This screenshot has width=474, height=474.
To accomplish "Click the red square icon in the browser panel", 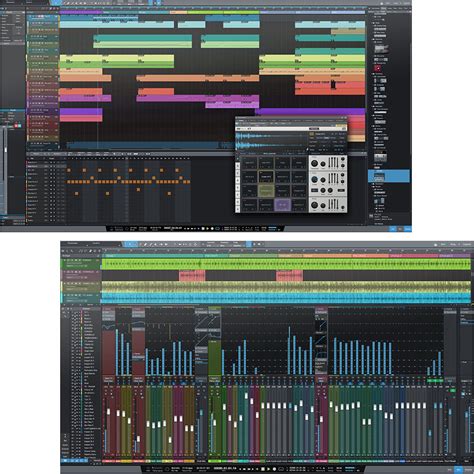I will click(378, 68).
